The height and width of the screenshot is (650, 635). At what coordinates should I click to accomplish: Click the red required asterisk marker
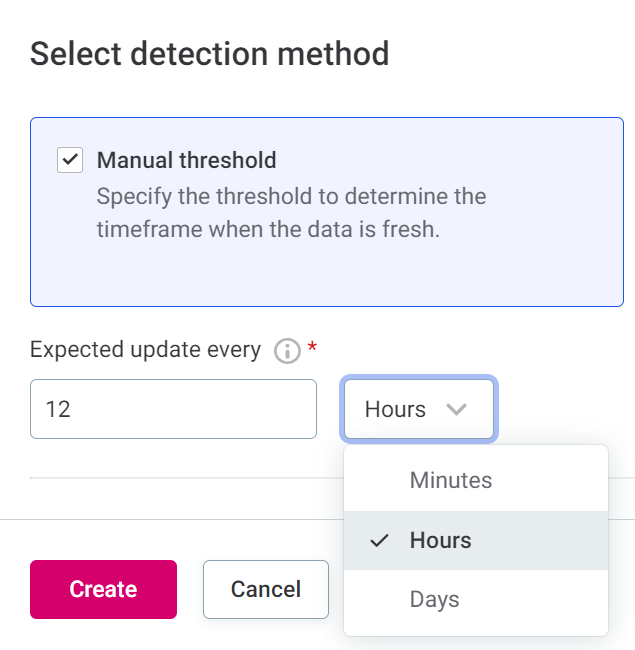[312, 348]
